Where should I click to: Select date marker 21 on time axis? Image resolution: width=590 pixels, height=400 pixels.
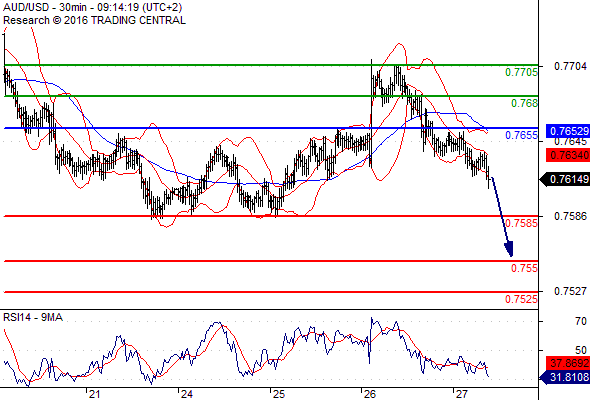95,394
